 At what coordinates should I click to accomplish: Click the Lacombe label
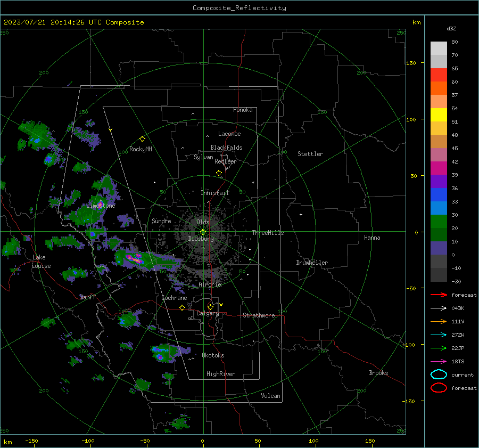coord(229,134)
